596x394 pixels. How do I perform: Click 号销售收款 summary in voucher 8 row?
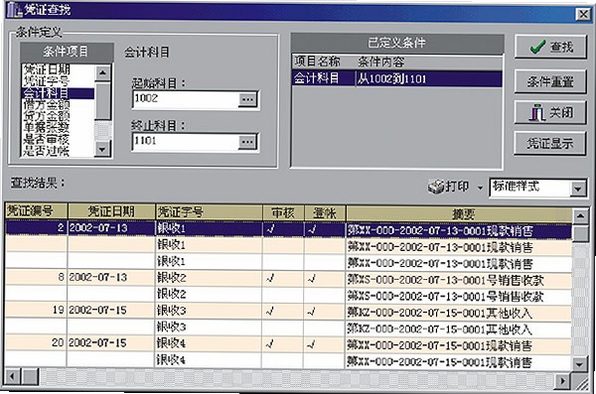(x=515, y=280)
